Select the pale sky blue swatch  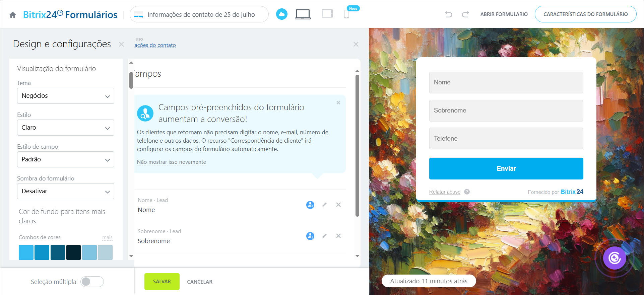coord(89,252)
